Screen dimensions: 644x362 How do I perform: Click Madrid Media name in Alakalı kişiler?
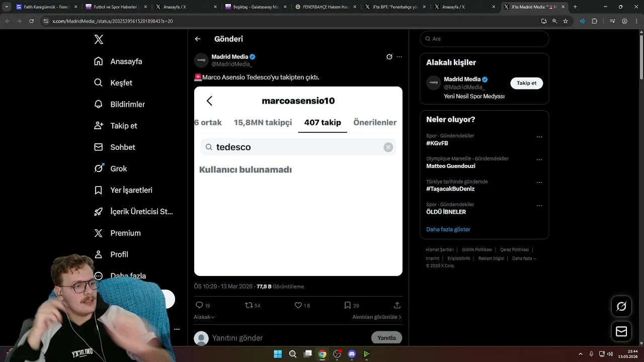[x=462, y=79]
